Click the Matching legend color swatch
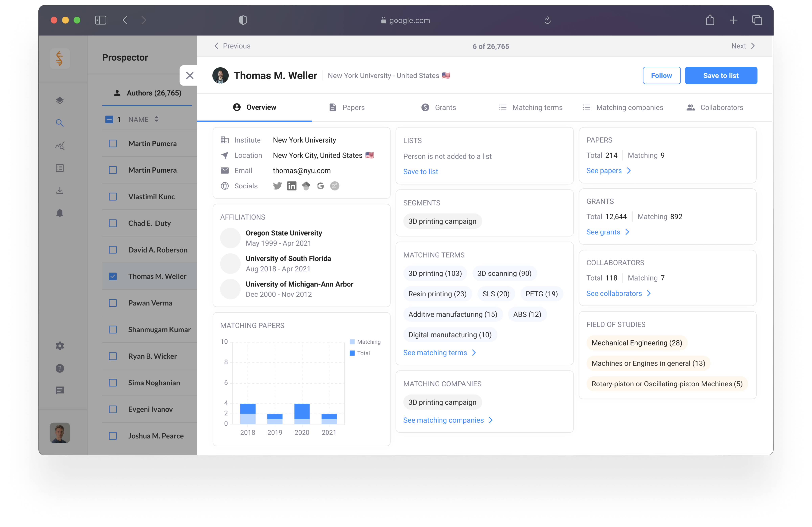The image size is (812, 527). click(352, 342)
